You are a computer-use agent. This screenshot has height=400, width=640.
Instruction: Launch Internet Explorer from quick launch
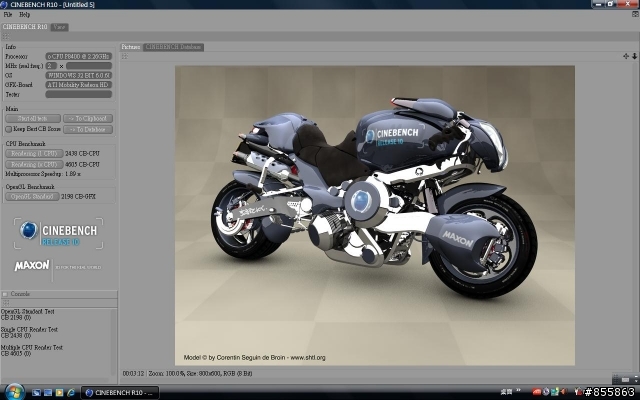click(x=71, y=393)
